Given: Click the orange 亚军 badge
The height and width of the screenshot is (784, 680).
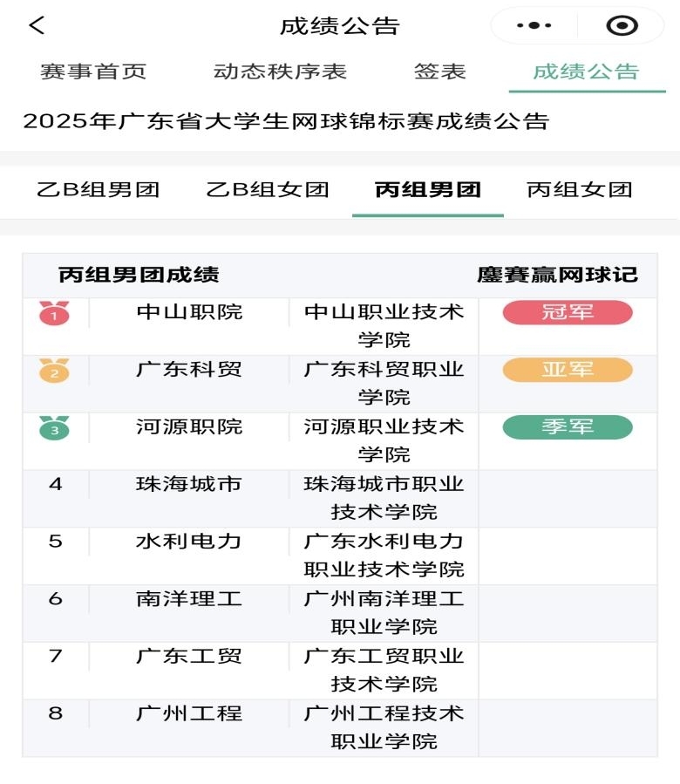Looking at the screenshot, I should [568, 370].
